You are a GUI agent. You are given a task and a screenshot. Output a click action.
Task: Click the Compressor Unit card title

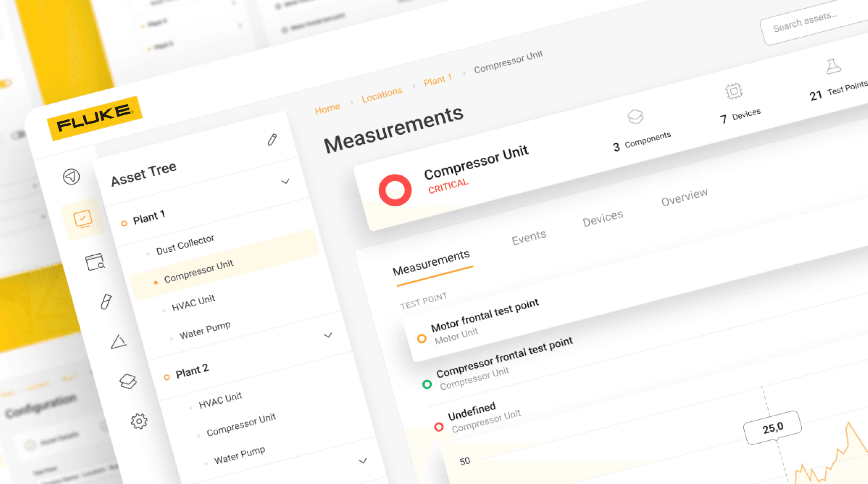click(476, 162)
